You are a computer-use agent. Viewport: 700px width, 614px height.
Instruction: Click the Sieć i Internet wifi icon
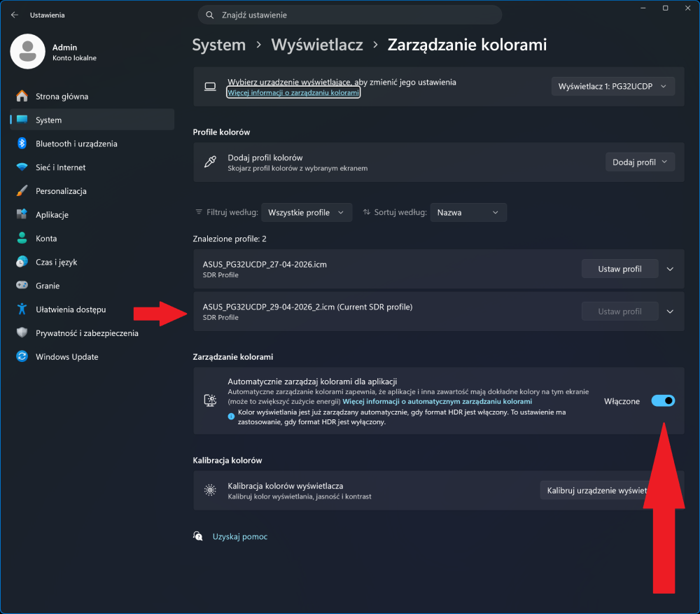click(22, 167)
